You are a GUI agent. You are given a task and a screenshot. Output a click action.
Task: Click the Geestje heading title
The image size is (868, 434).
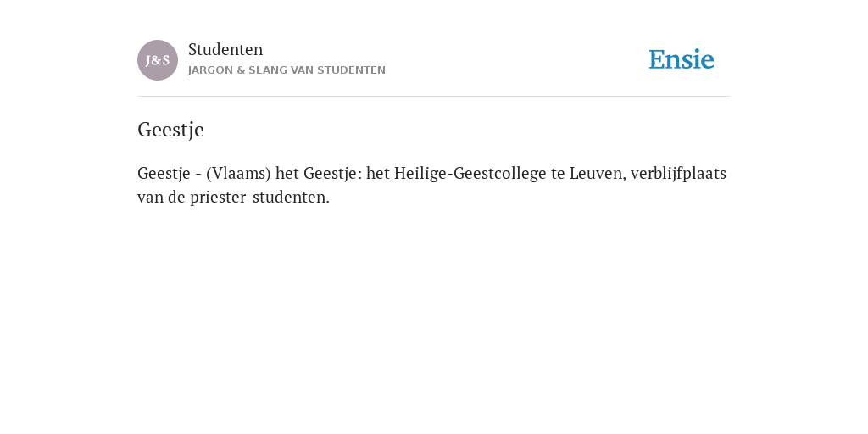pos(170,130)
